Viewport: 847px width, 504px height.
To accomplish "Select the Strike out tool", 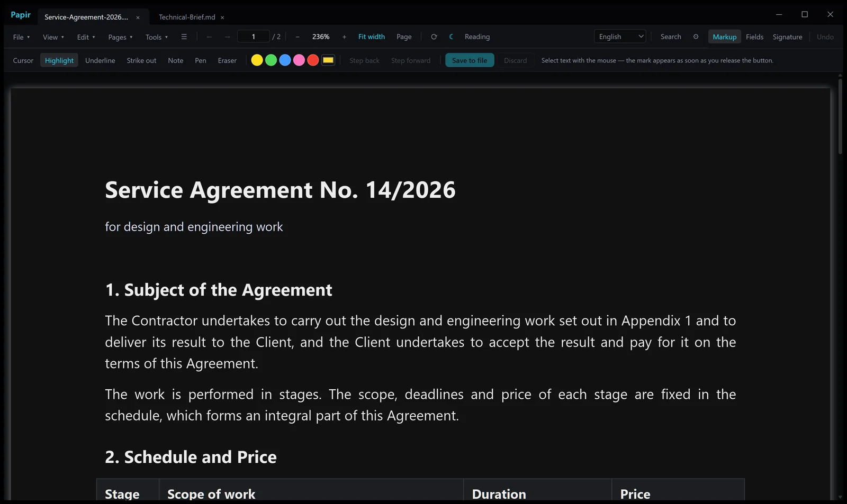I will 141,61.
